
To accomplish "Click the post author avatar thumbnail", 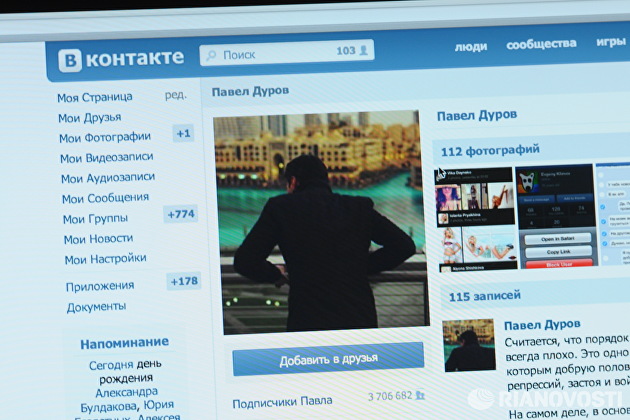I will tap(469, 345).
